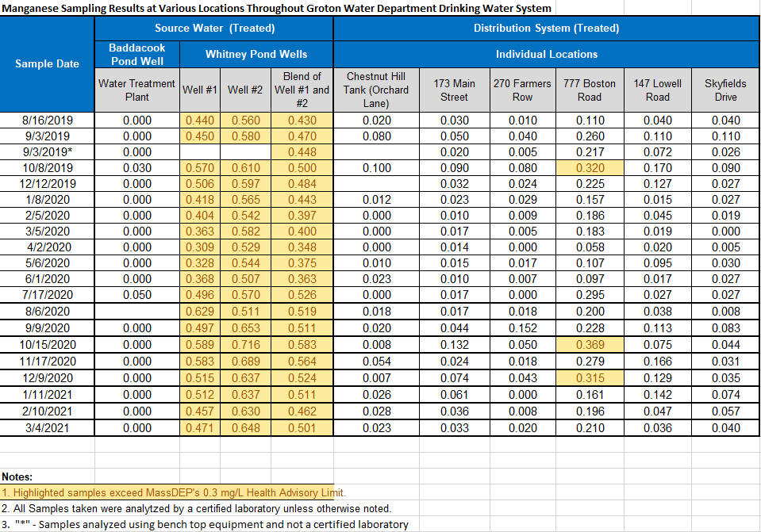Select the Water Treatment Plant column header
The height and width of the screenshot is (532, 761).
click(136, 90)
